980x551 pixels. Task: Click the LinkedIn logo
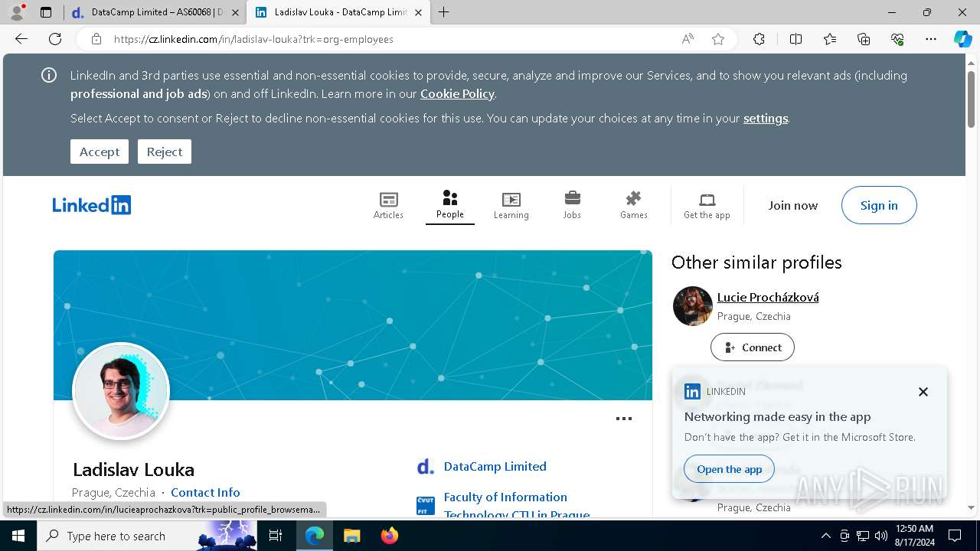[x=92, y=205]
